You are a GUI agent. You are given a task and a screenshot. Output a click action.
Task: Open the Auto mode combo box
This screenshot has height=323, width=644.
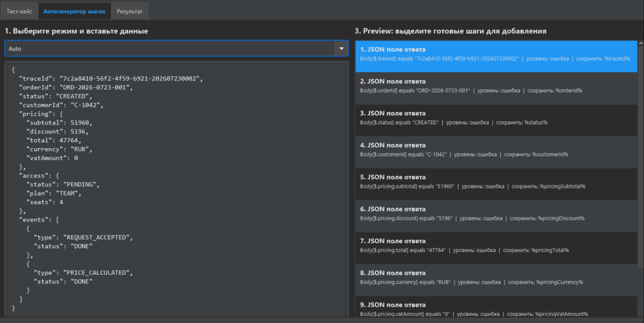point(177,48)
